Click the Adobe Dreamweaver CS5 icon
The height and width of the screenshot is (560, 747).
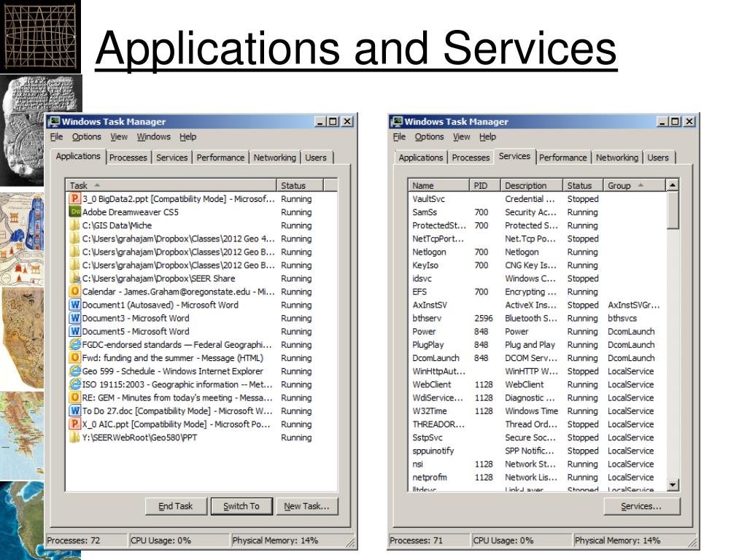click(x=75, y=212)
